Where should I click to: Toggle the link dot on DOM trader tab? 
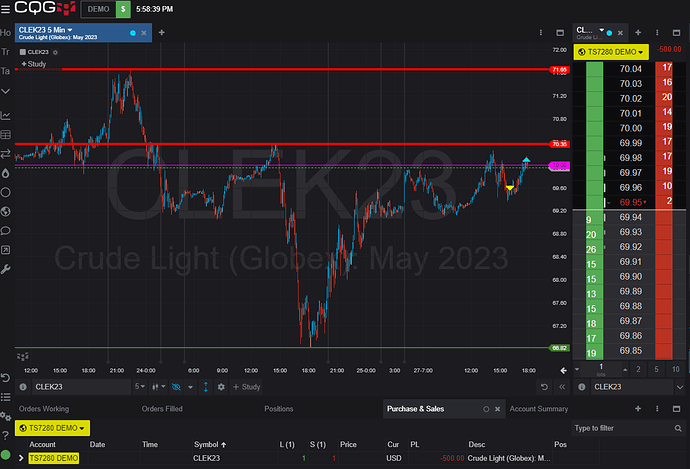pos(609,33)
